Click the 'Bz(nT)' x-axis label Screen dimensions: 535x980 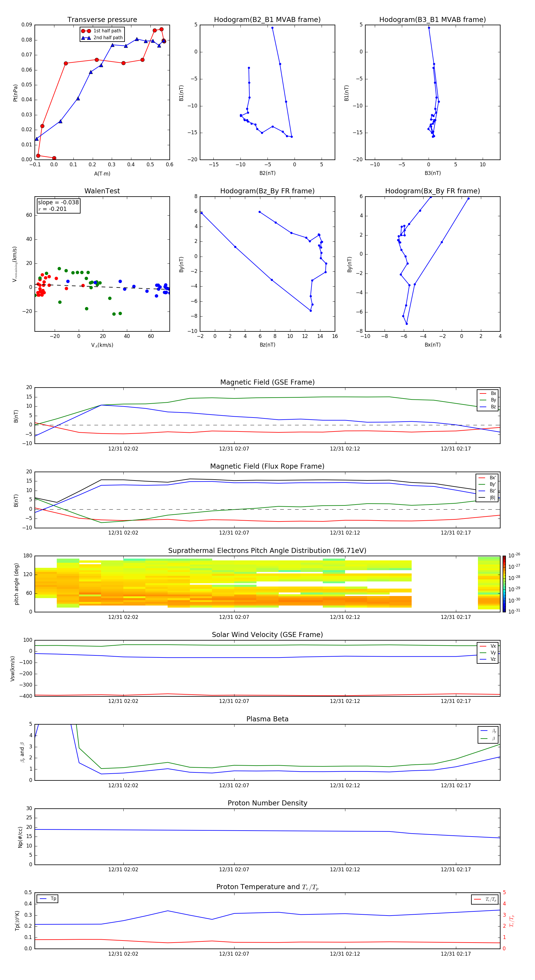click(267, 345)
